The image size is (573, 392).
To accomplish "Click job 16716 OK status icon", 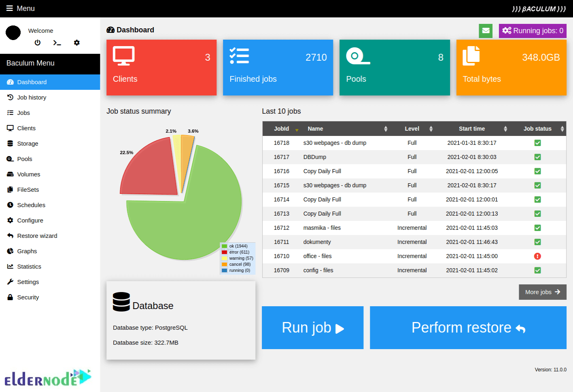I will 537,171.
